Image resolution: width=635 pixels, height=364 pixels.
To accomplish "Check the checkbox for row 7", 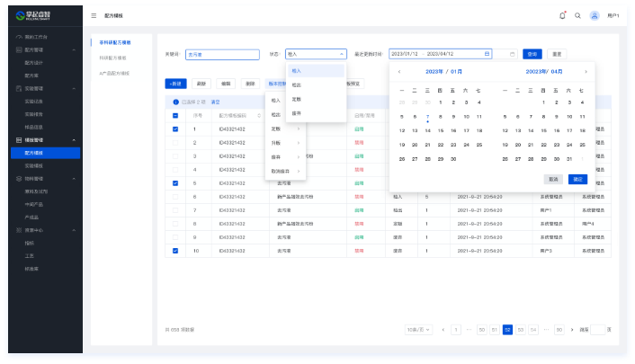I will pos(175,210).
